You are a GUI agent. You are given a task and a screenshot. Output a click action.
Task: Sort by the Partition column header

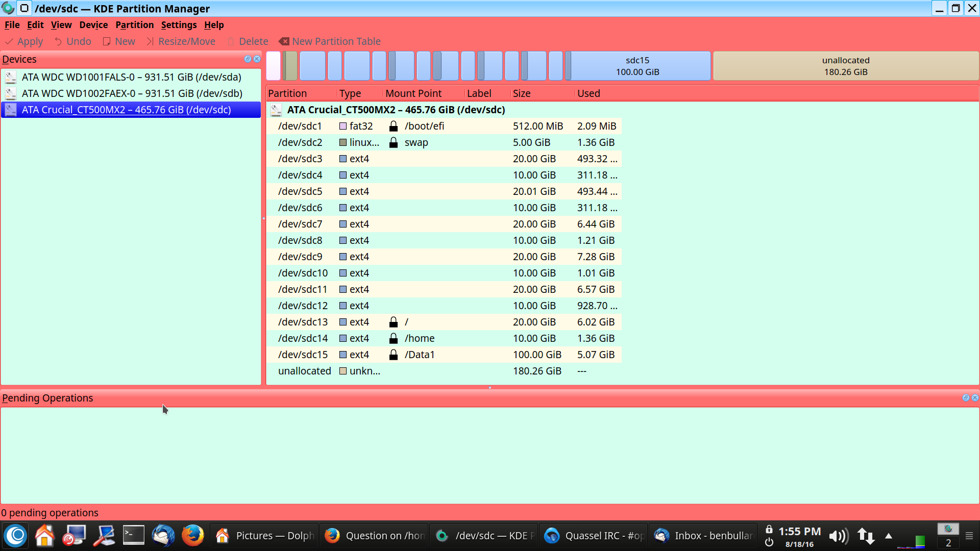[x=302, y=93]
